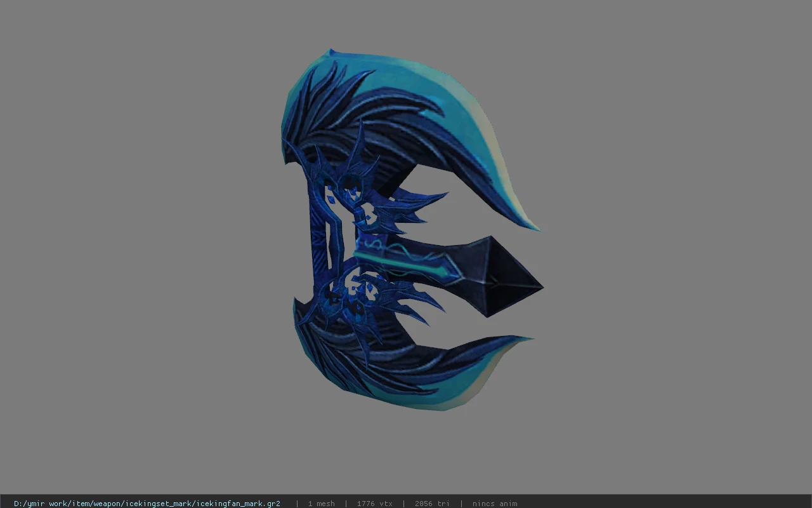Click the "2056 tri" triangle count
Image resolution: width=812 pixels, height=508 pixels.
point(432,504)
